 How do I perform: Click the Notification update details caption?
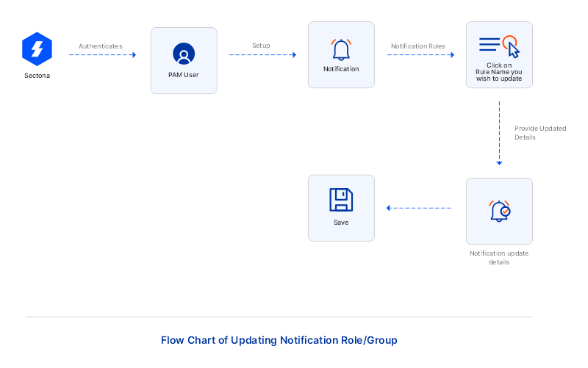pyautogui.click(x=499, y=258)
